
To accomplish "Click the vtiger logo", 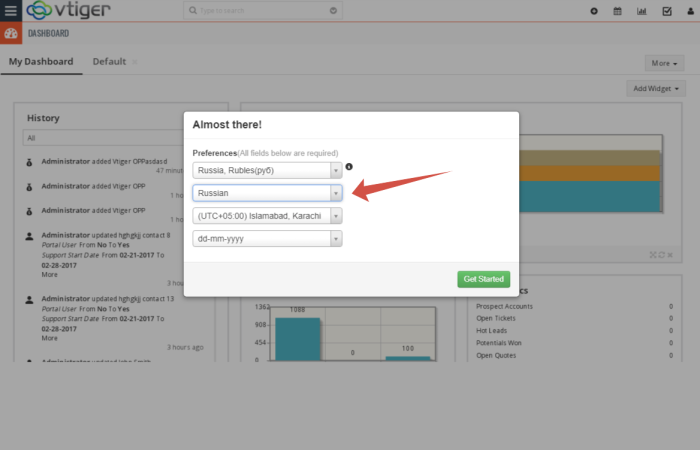I will [x=68, y=11].
